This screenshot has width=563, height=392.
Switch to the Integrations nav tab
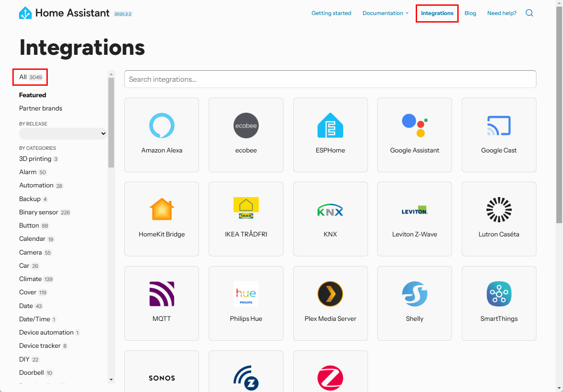pyautogui.click(x=437, y=13)
